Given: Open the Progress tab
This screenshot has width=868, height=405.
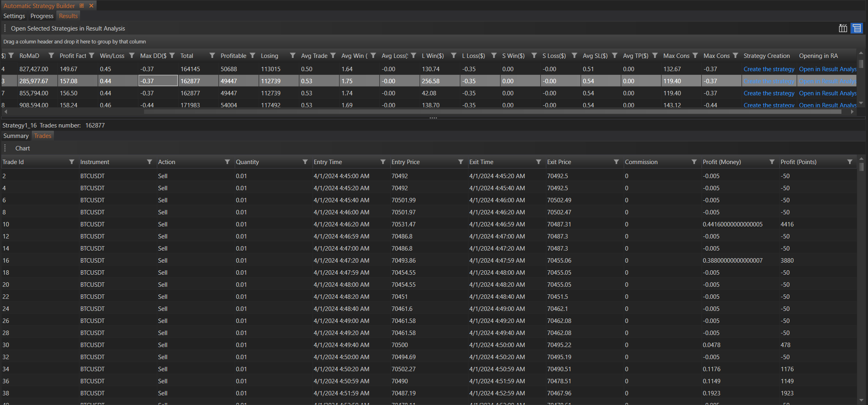Looking at the screenshot, I should [x=42, y=16].
